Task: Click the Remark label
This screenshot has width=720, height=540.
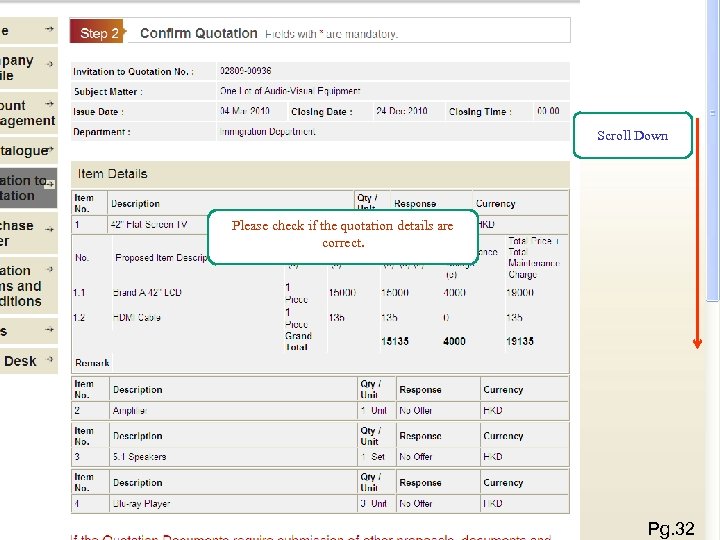Action: [x=92, y=363]
